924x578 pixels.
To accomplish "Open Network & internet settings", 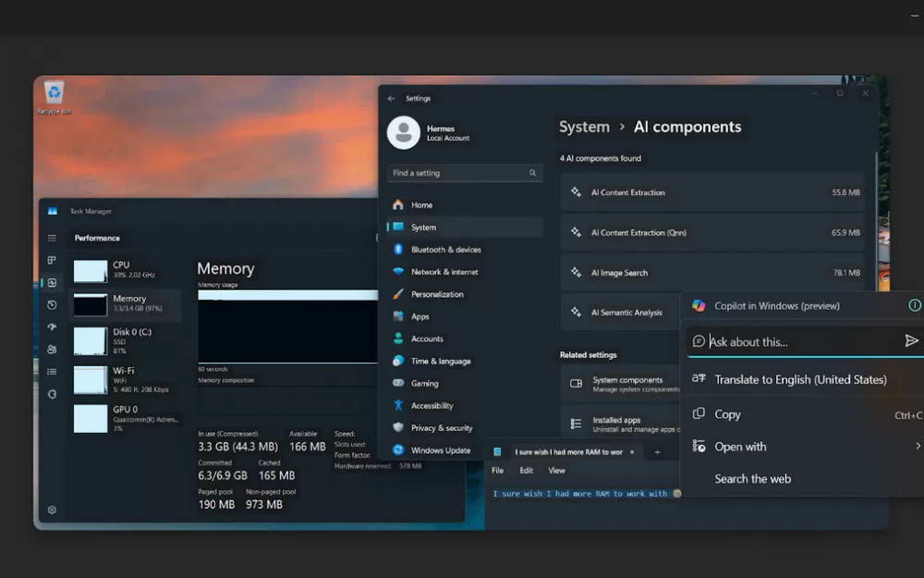I will [x=465, y=272].
